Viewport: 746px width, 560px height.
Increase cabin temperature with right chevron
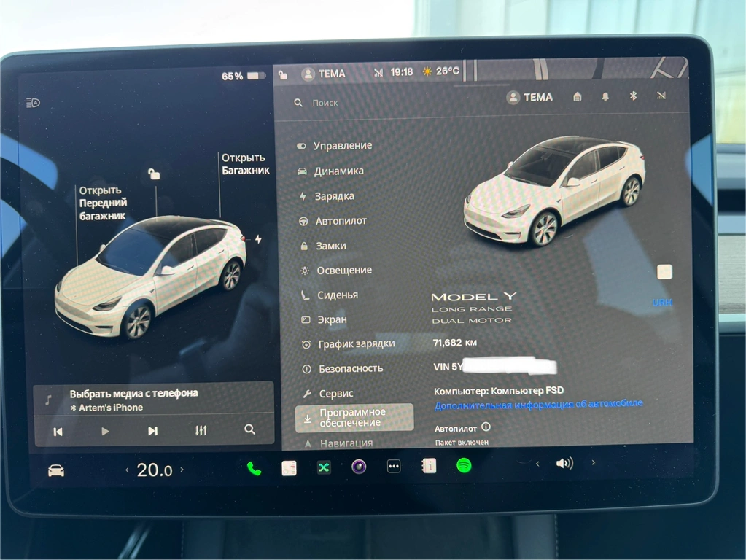(x=182, y=470)
